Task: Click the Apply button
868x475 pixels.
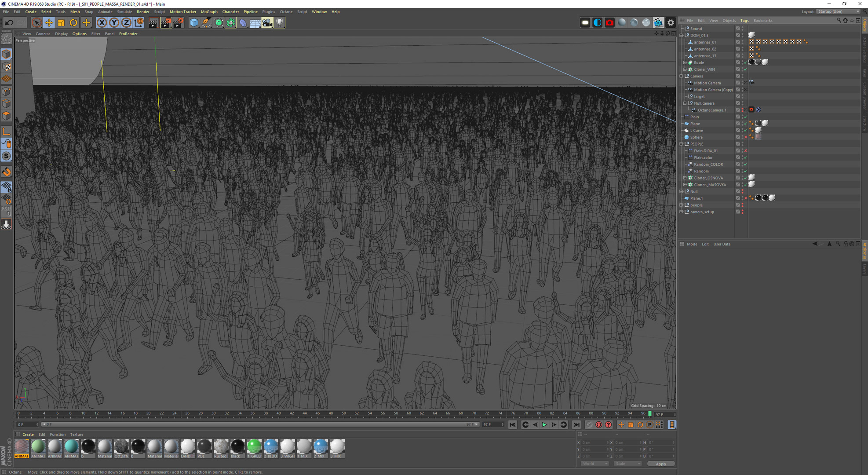Action: pos(660,464)
